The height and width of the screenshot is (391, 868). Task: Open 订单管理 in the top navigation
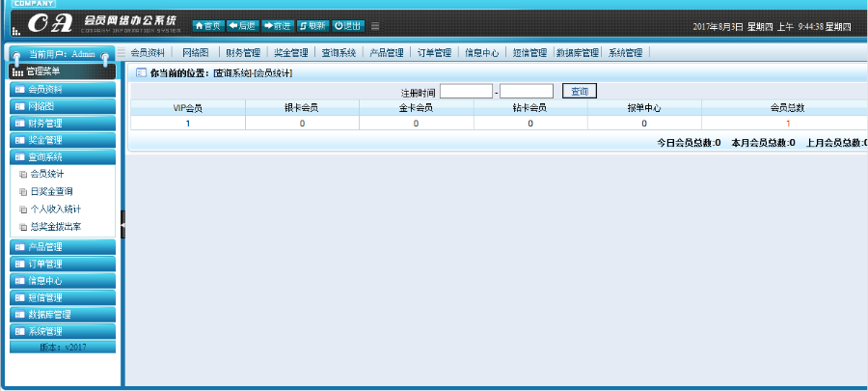[x=434, y=53]
